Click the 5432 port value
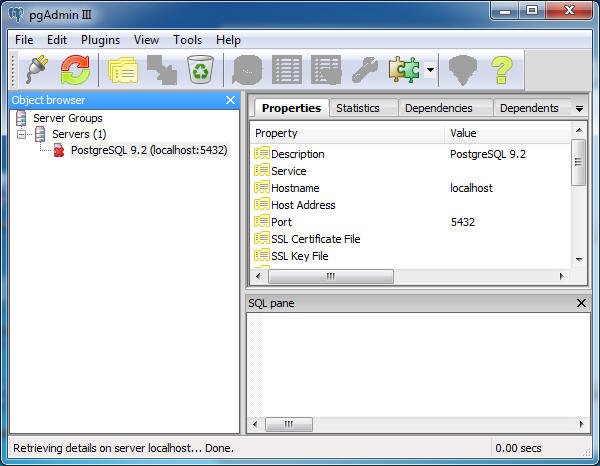 click(x=463, y=222)
